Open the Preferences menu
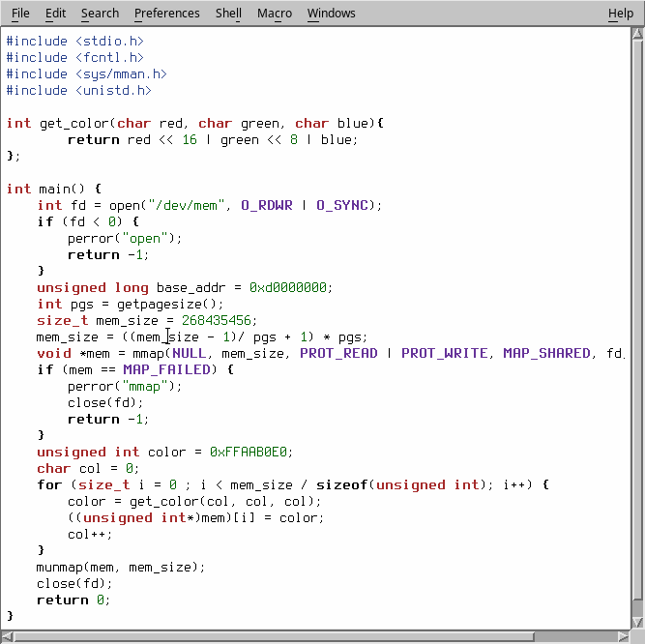Screen dimensions: 645x644 point(166,14)
